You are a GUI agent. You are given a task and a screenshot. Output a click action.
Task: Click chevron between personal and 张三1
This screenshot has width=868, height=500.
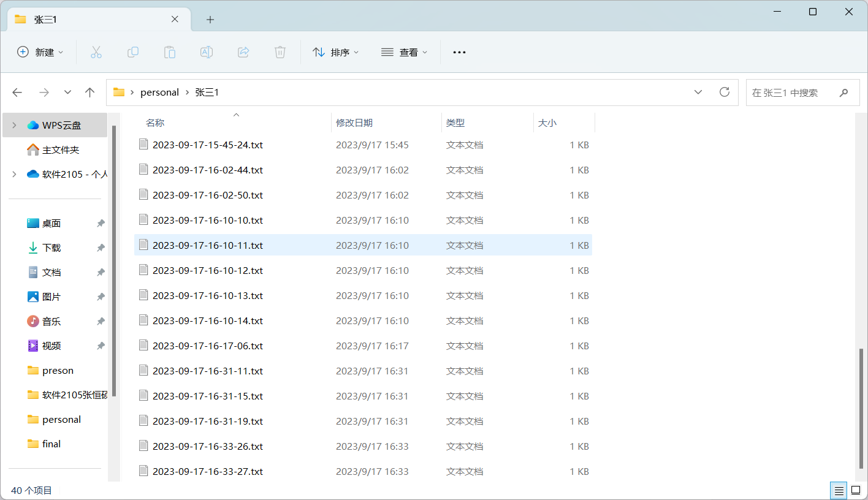(187, 93)
